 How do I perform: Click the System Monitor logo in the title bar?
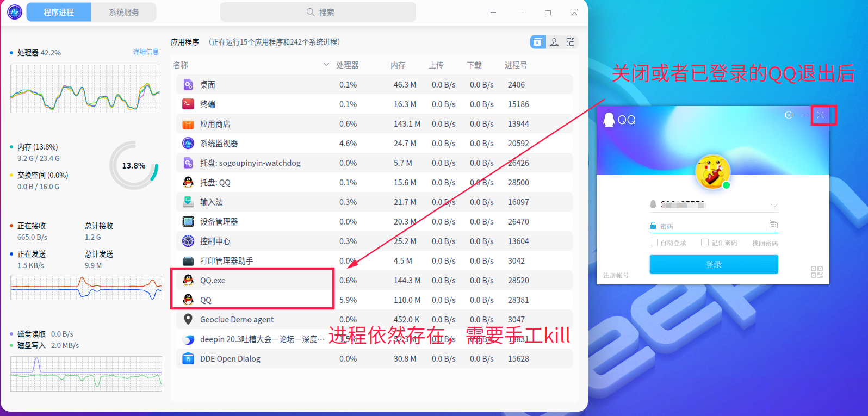point(15,12)
